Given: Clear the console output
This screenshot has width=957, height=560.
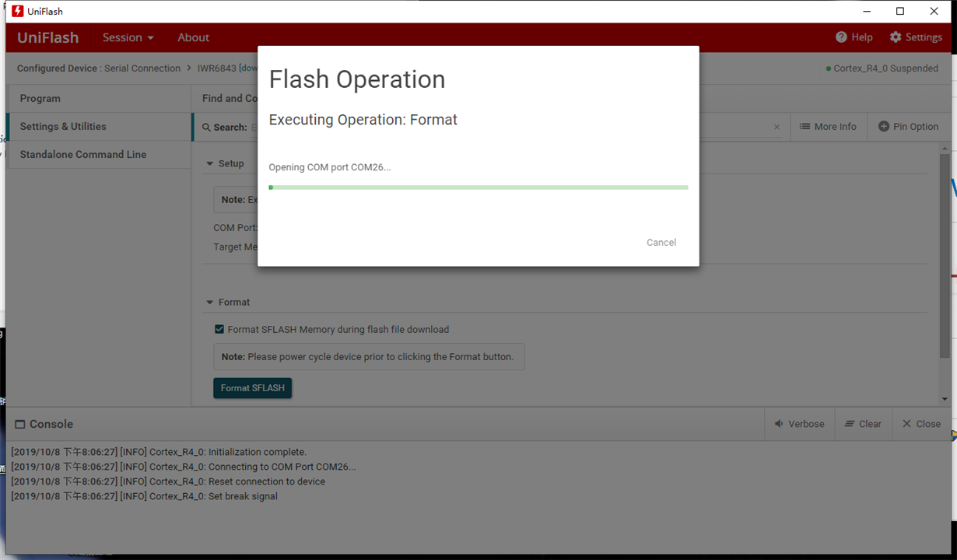Looking at the screenshot, I should (863, 424).
